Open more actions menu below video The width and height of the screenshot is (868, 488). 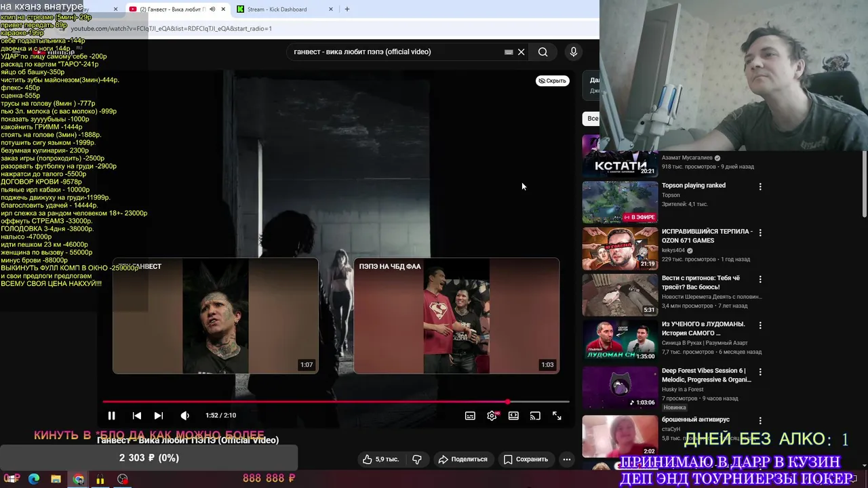coord(567,459)
